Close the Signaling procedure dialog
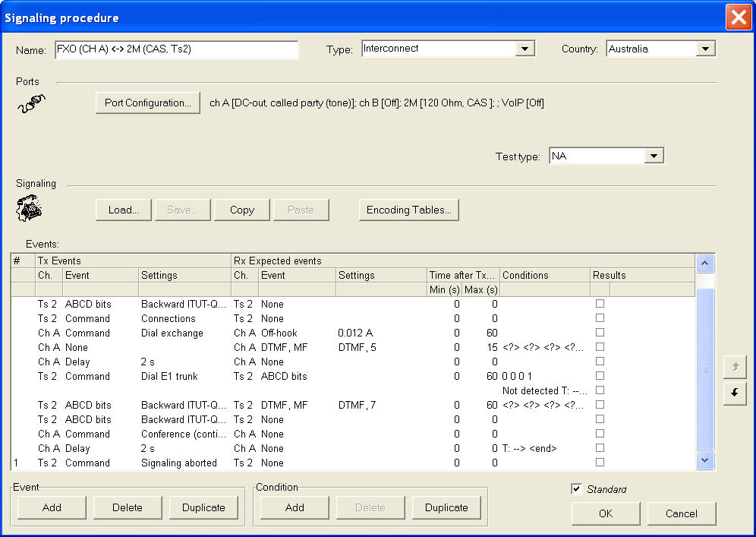Viewport: 756px width, 537px height. tap(738, 17)
